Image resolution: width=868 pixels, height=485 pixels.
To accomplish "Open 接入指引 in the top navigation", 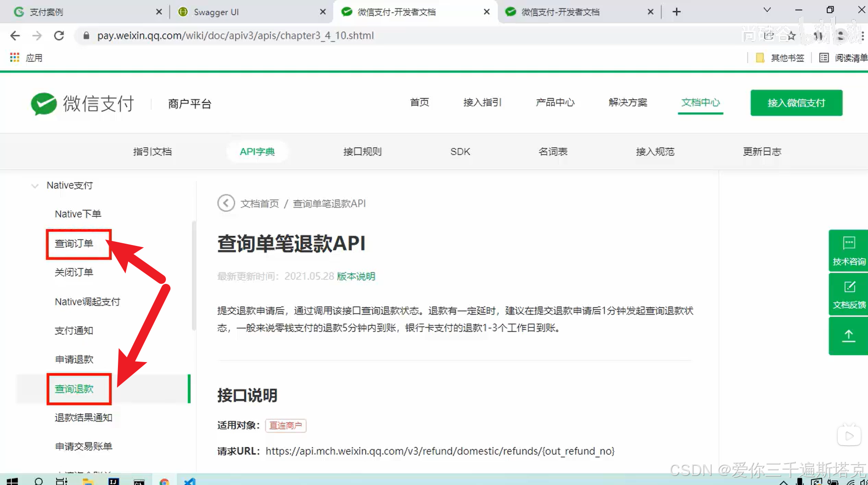I will (x=482, y=102).
